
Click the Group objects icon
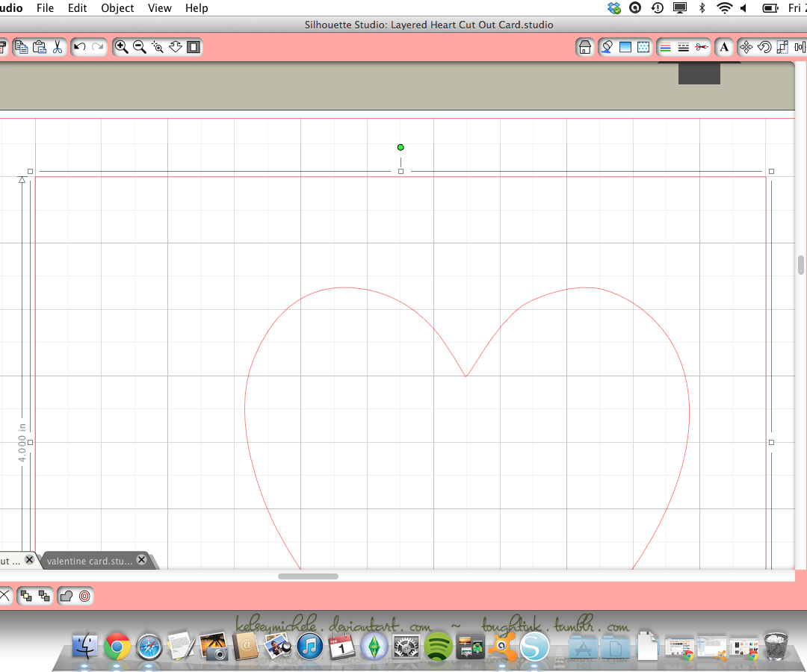point(25,596)
